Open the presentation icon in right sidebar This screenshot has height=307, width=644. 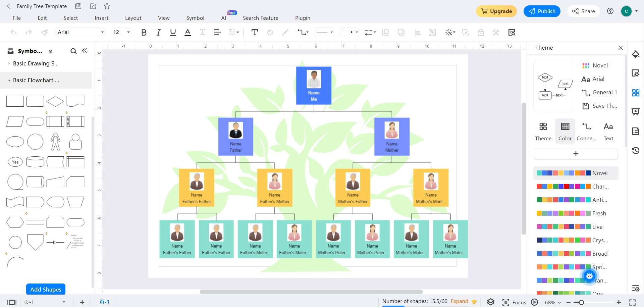pos(636,112)
